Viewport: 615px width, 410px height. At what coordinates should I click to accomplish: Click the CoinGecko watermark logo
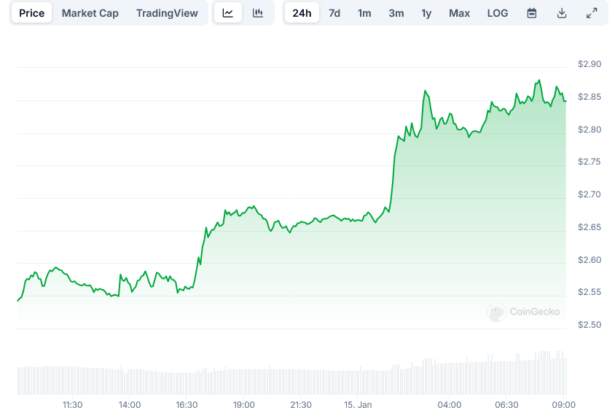tap(524, 313)
